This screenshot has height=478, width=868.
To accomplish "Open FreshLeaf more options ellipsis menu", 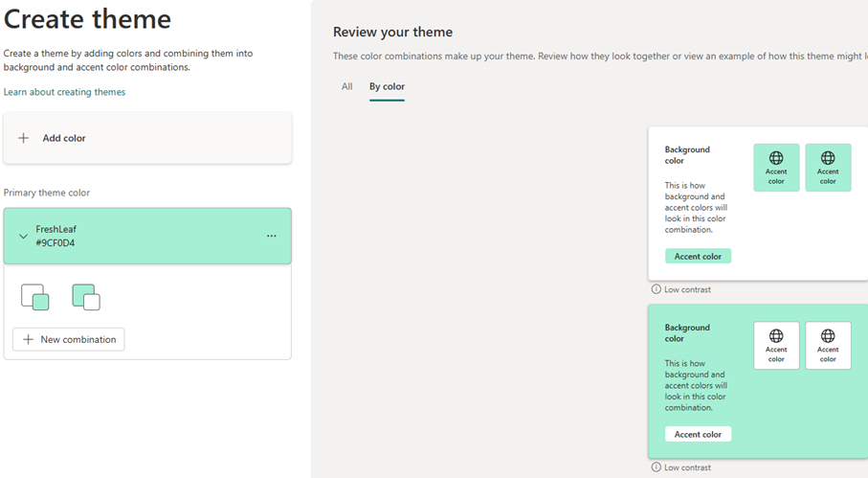I will pyautogui.click(x=272, y=236).
